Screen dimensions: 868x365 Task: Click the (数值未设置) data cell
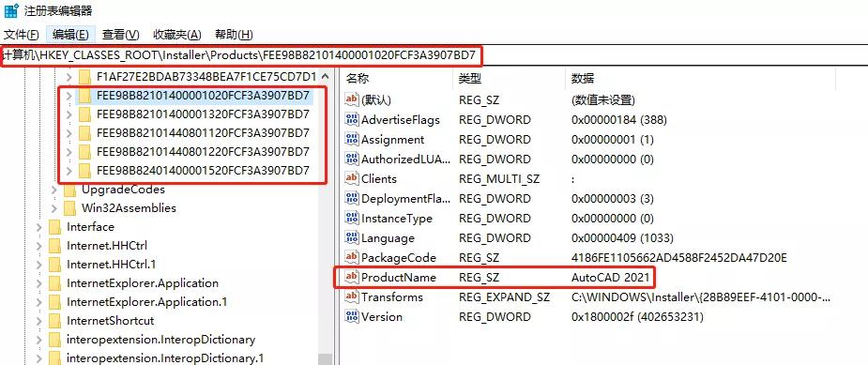[602, 99]
